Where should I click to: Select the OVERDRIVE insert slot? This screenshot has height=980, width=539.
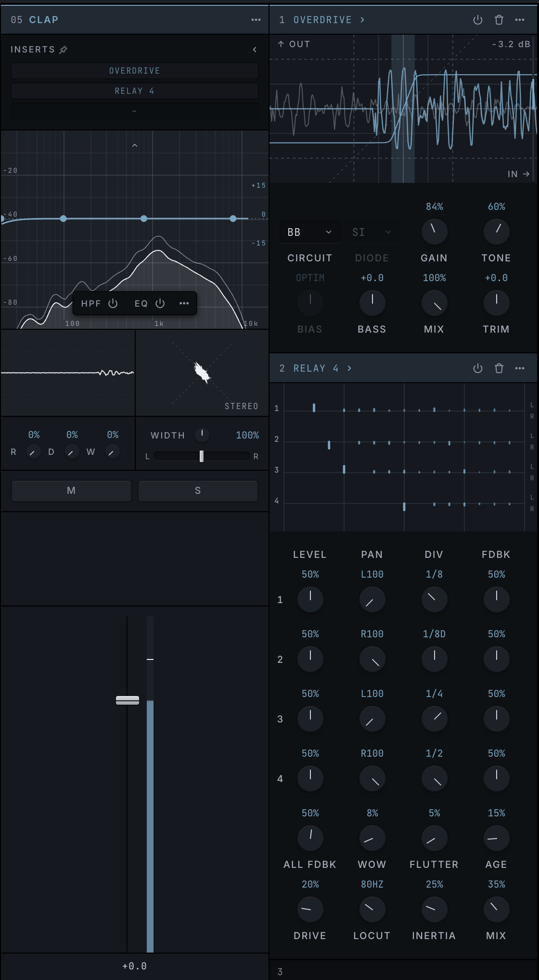click(x=135, y=71)
